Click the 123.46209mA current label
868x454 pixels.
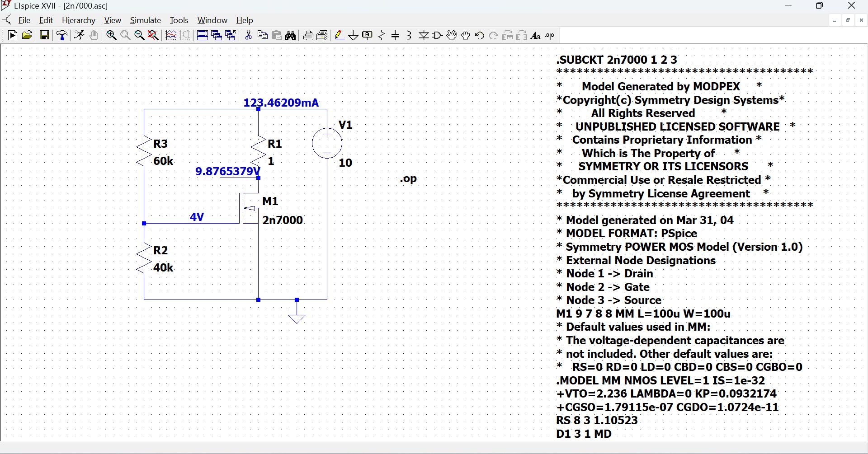(281, 103)
